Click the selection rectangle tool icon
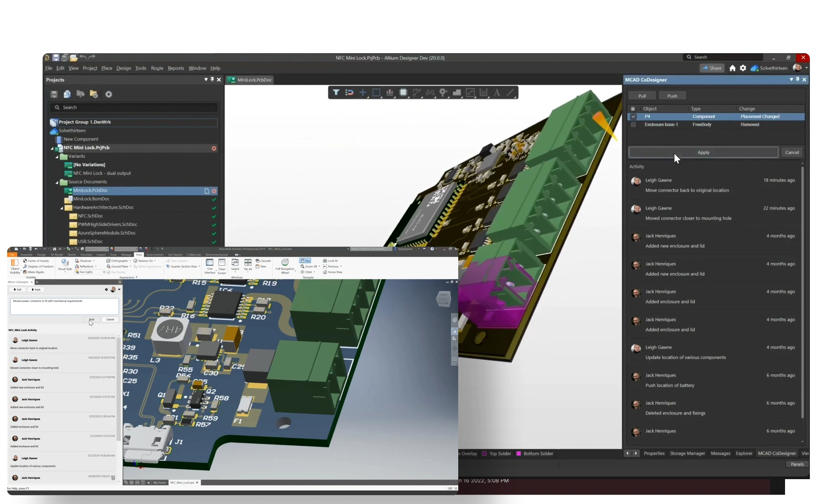Viewport: 817px width, 504px height. click(x=376, y=93)
